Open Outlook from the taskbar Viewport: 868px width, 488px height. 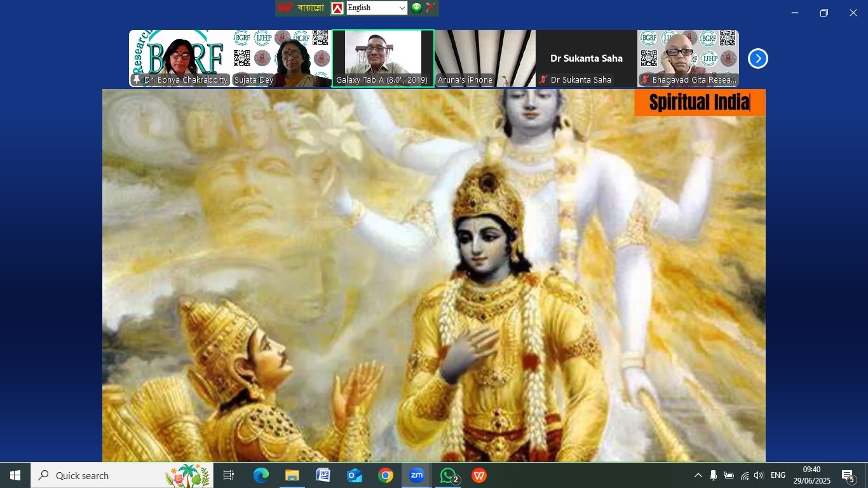(355, 475)
